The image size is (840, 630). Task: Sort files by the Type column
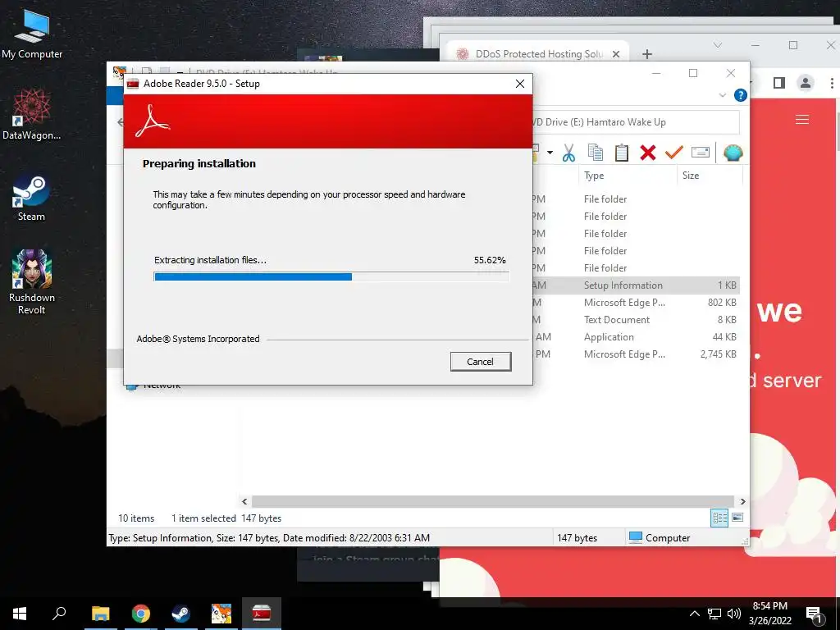click(x=594, y=176)
